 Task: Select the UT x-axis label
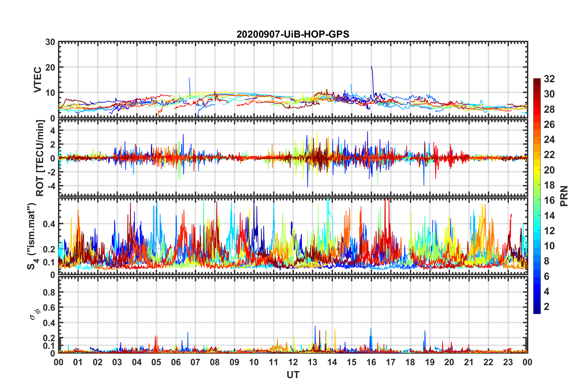(x=293, y=375)
